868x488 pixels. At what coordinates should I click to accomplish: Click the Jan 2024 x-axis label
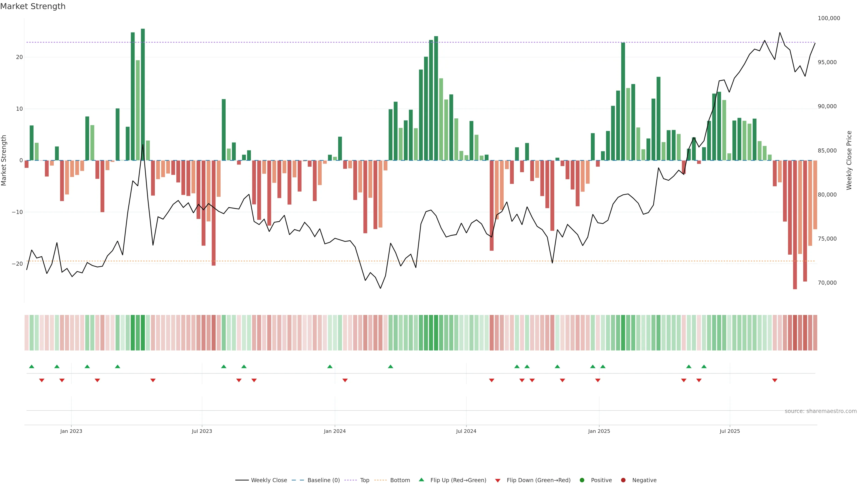335,431
